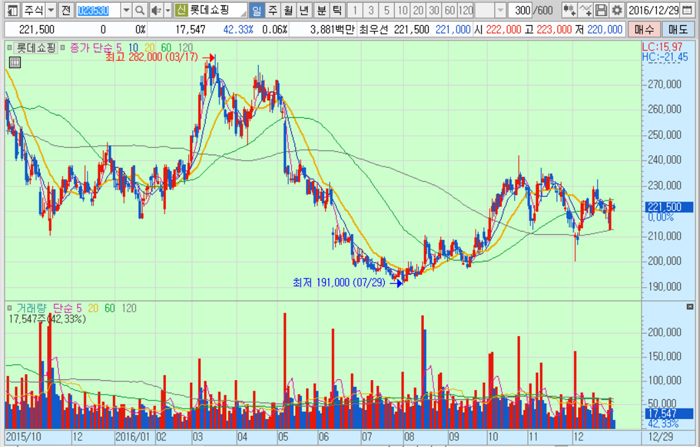The height and width of the screenshot is (447, 700).
Task: Click the 2015/10 label on the time axis
Action: coord(23,437)
